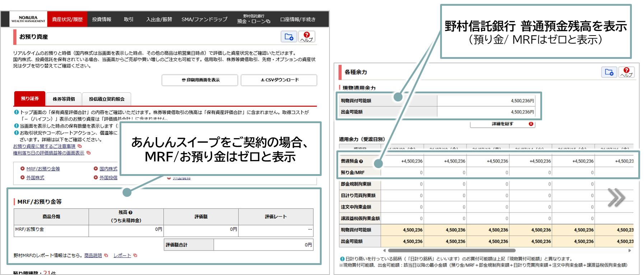Image resolution: width=644 pixels, height=275 pixels.
Task: Open the 投資情報 menu
Action: click(102, 19)
